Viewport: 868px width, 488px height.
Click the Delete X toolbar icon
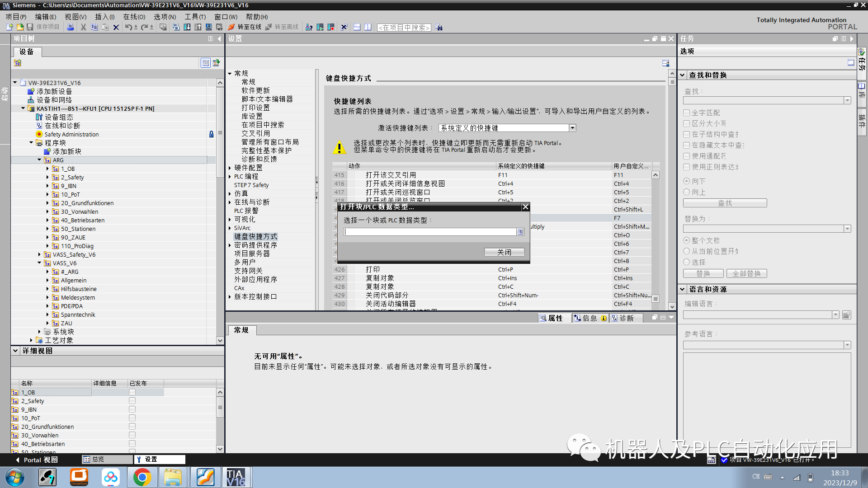(116, 27)
